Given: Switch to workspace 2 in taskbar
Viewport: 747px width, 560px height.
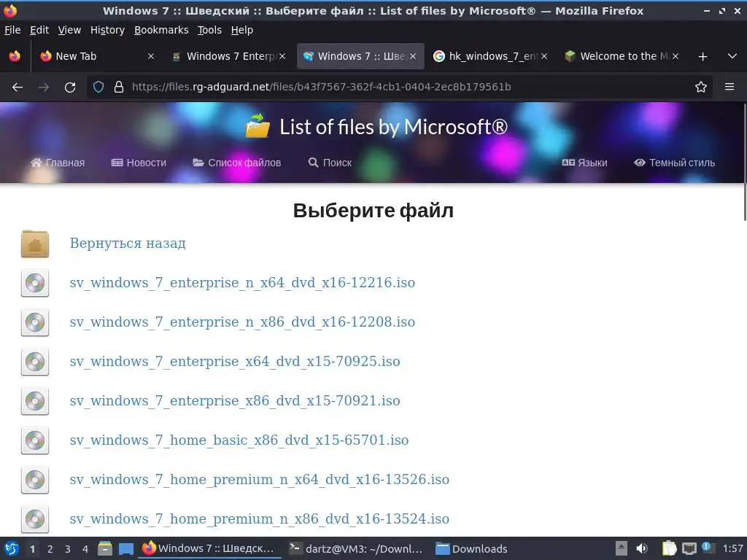Looking at the screenshot, I should [50, 549].
